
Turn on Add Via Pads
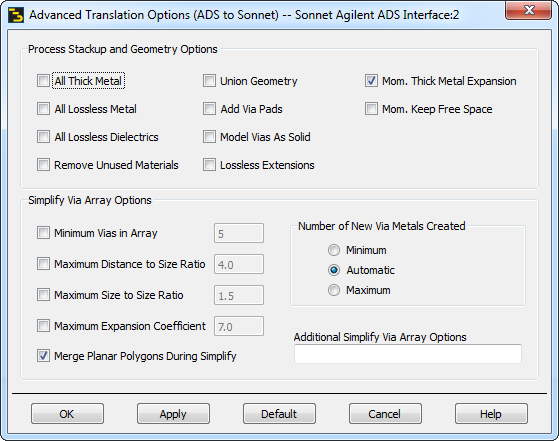pyautogui.click(x=209, y=109)
